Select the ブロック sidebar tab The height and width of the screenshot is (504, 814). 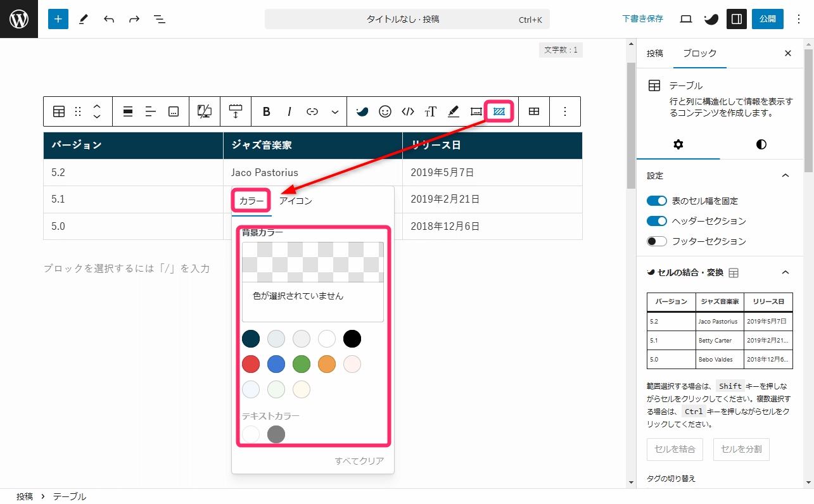700,53
